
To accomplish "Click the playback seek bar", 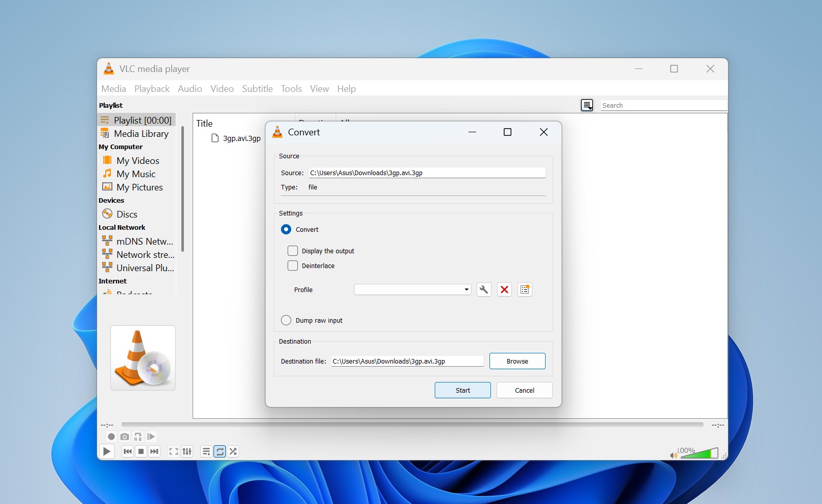I will 412,424.
